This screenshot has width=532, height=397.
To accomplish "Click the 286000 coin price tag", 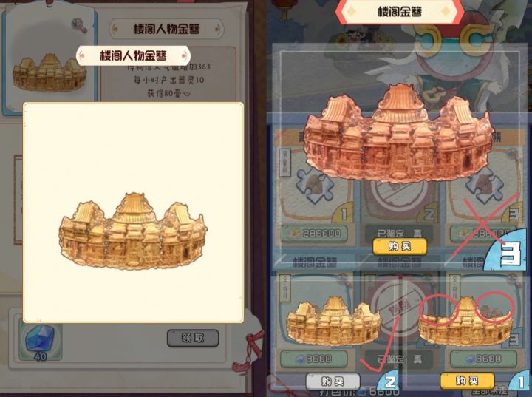I will click(x=315, y=234).
